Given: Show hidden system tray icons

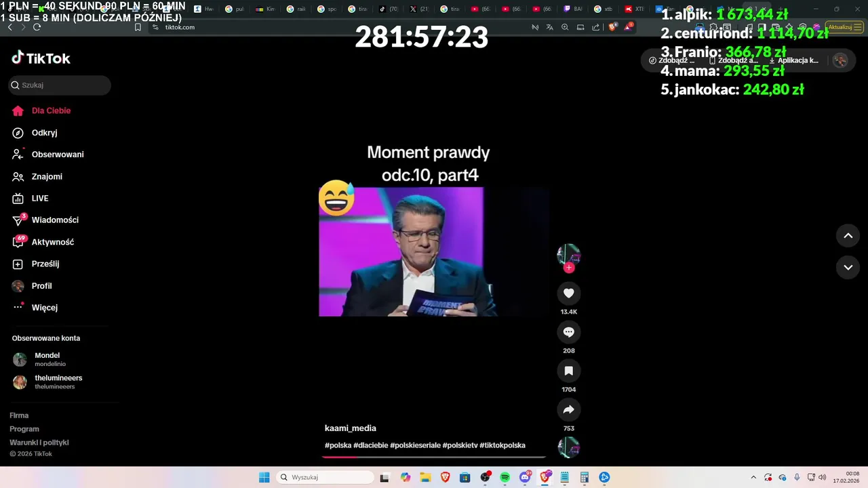Looking at the screenshot, I should [x=753, y=477].
